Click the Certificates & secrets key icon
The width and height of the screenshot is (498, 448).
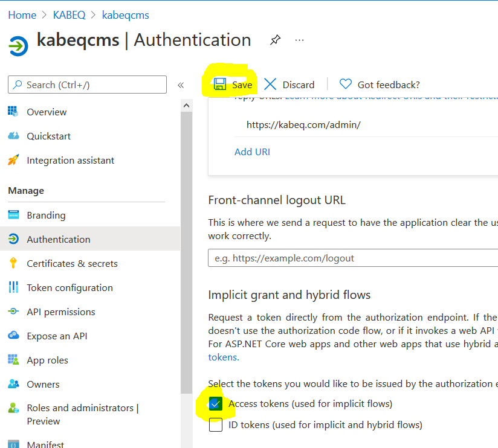click(13, 263)
